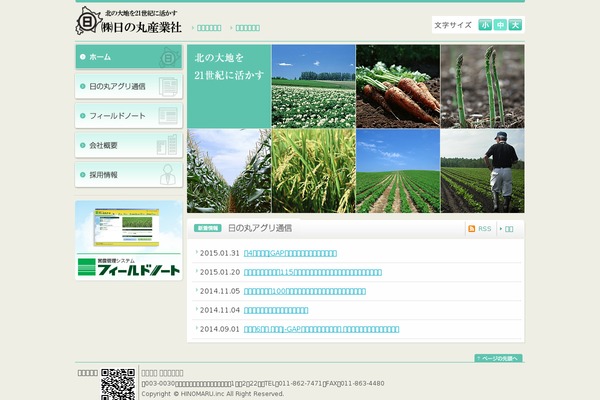
Task: Click the QR code in the footer
Action: pyautogui.click(x=118, y=384)
